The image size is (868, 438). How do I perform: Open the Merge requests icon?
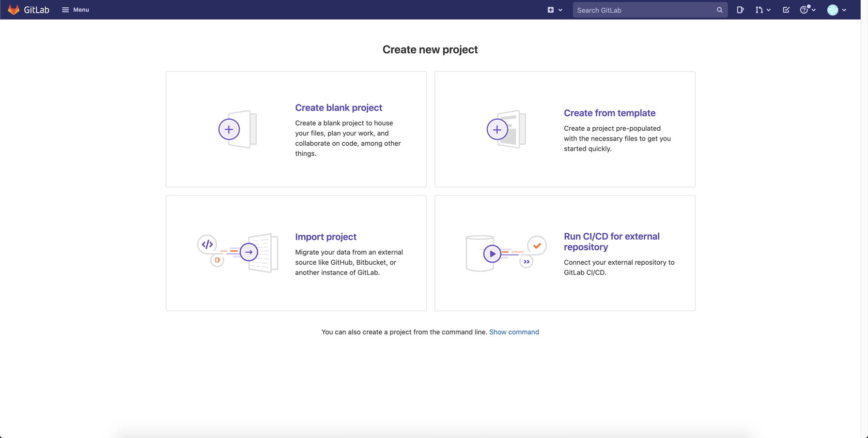pos(759,10)
